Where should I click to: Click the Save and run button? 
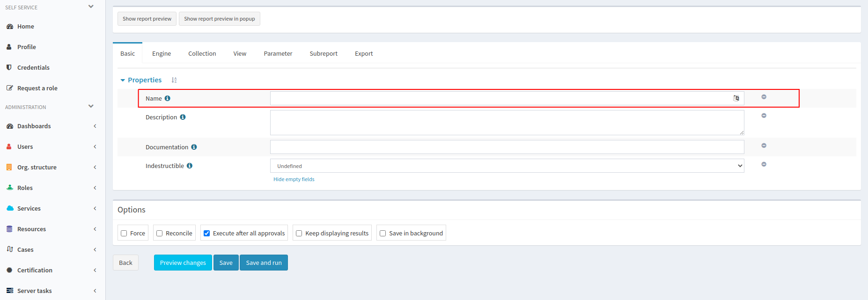coord(264,263)
